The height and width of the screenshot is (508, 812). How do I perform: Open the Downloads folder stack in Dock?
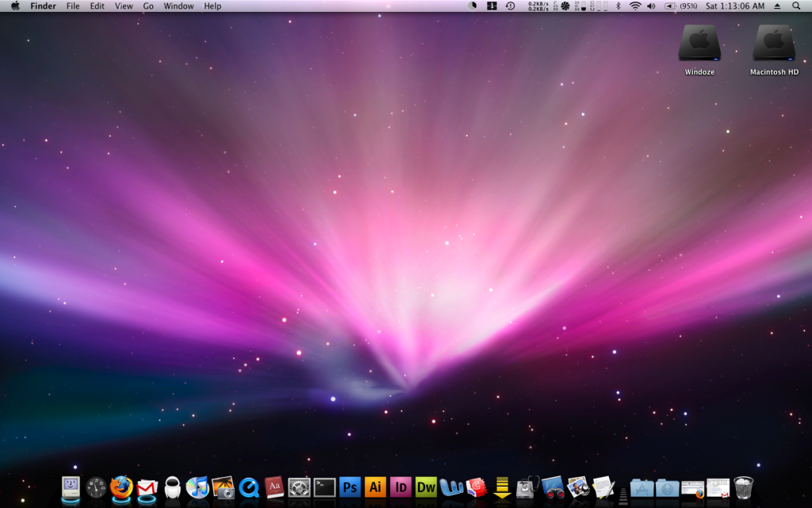(668, 488)
